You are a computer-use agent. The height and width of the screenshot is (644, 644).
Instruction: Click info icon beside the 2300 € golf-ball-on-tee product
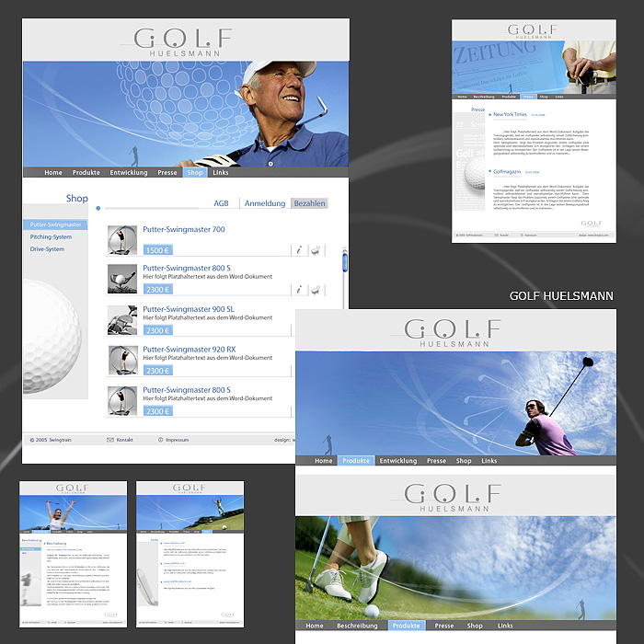click(299, 290)
